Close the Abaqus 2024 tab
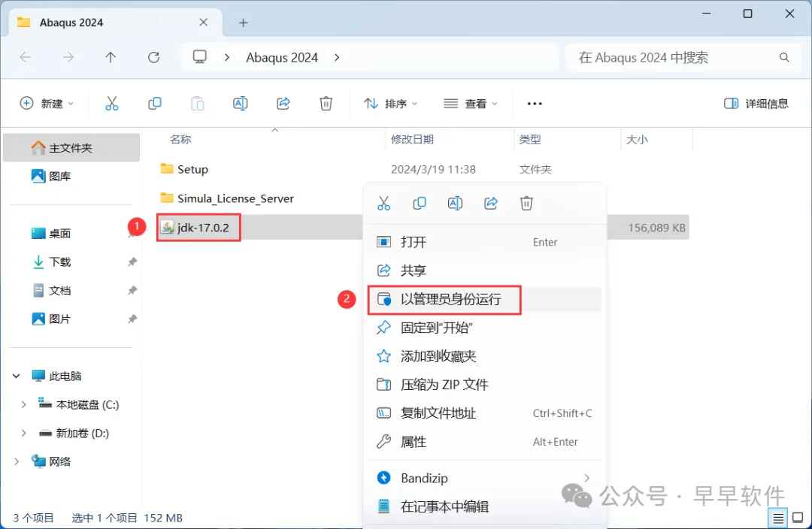This screenshot has width=812, height=529. [x=204, y=23]
